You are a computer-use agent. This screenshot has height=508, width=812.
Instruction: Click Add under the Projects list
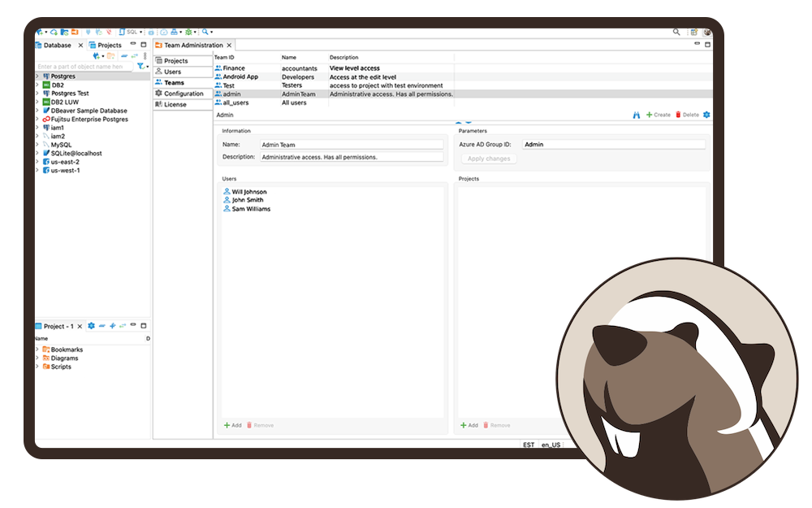tap(469, 425)
